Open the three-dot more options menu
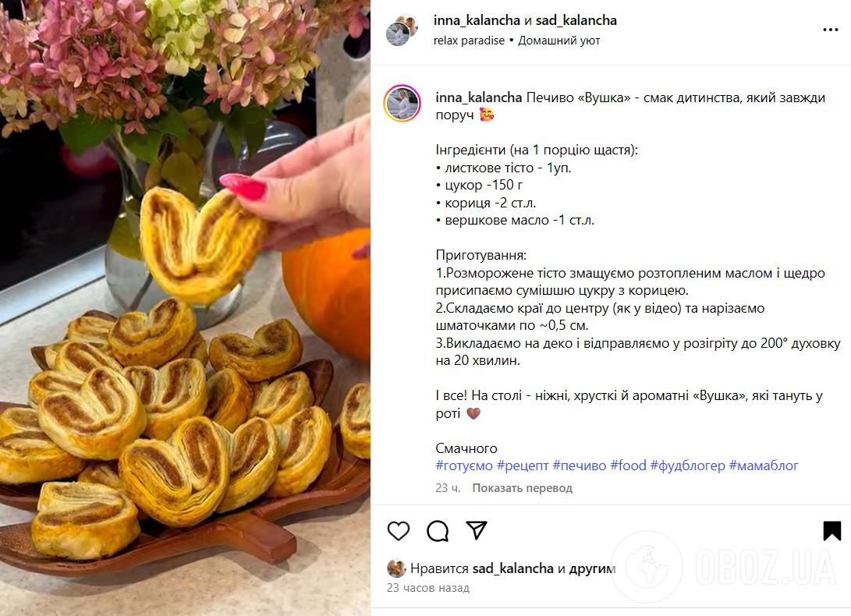The height and width of the screenshot is (616, 851). coord(831,30)
